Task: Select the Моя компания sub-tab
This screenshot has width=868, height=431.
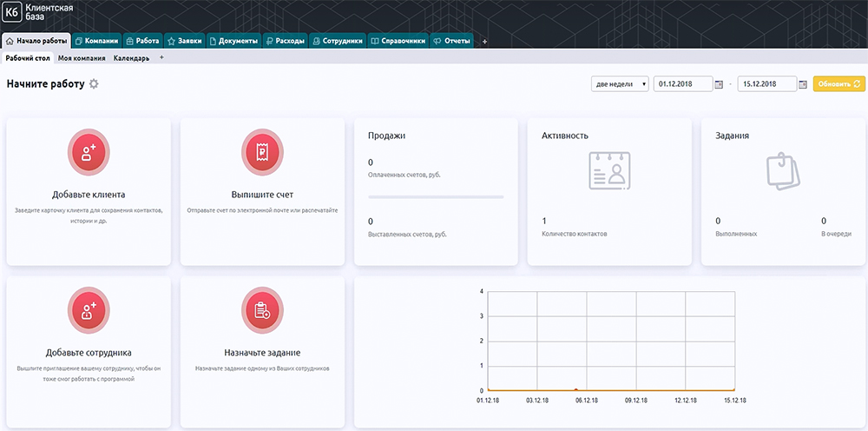Action: [x=82, y=57]
